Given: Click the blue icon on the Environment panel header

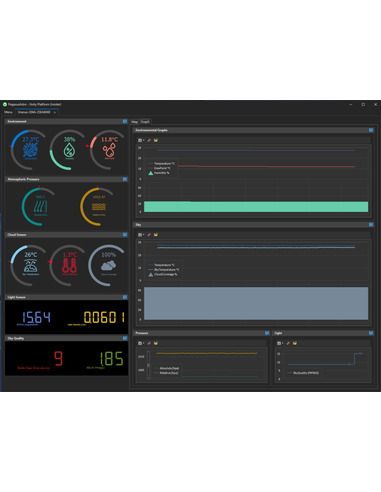Looking at the screenshot, I should [x=125, y=122].
